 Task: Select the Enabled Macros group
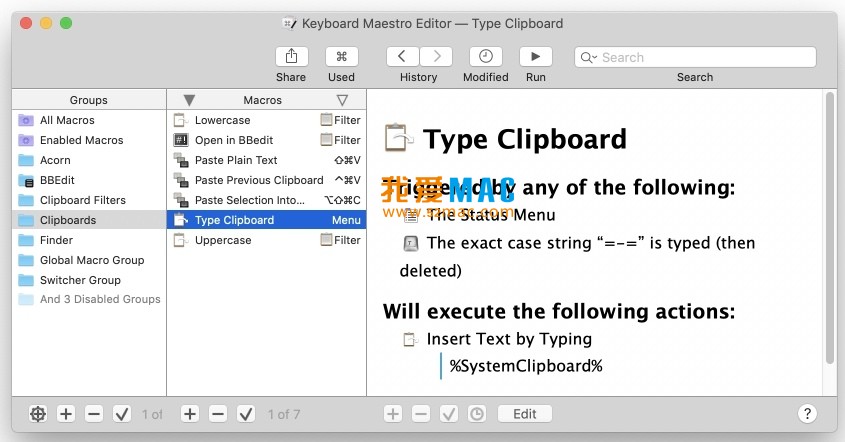(x=89, y=140)
